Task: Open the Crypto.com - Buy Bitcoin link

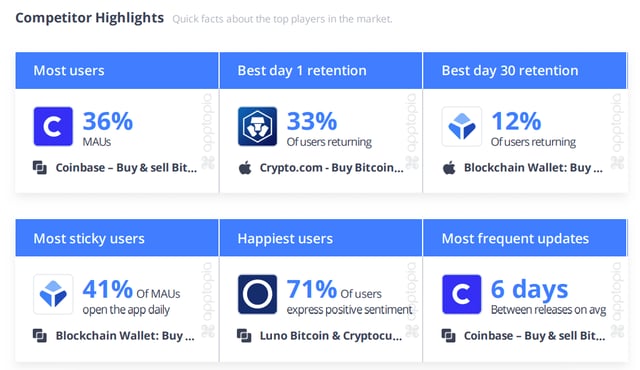Action: click(331, 168)
